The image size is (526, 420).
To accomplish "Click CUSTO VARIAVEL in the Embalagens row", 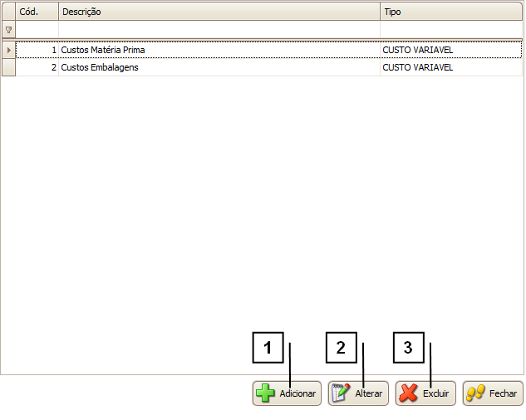I will point(417,68).
